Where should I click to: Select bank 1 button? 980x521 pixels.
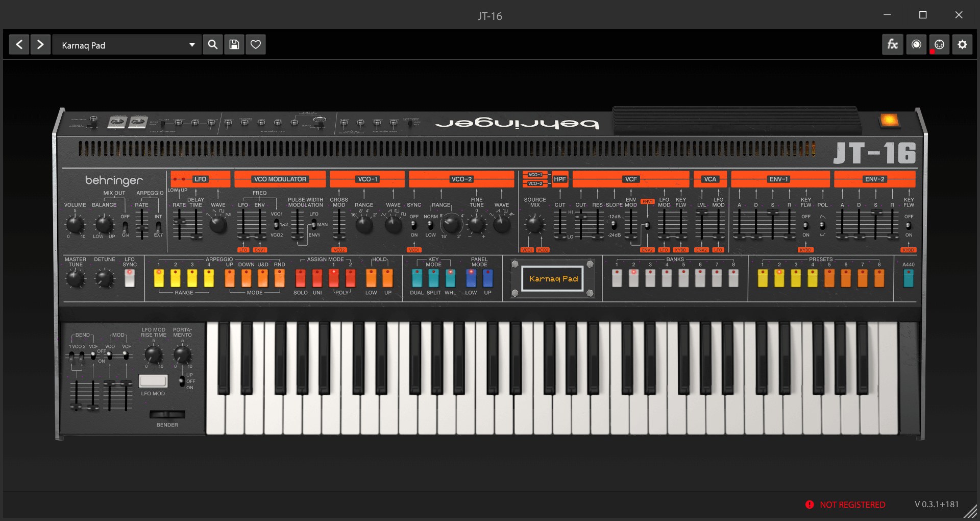point(617,278)
